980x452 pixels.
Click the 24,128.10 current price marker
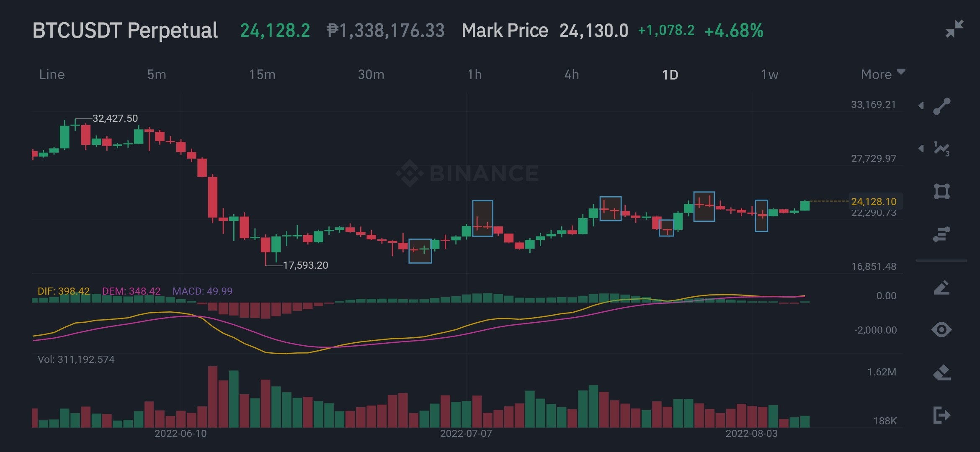(x=874, y=202)
